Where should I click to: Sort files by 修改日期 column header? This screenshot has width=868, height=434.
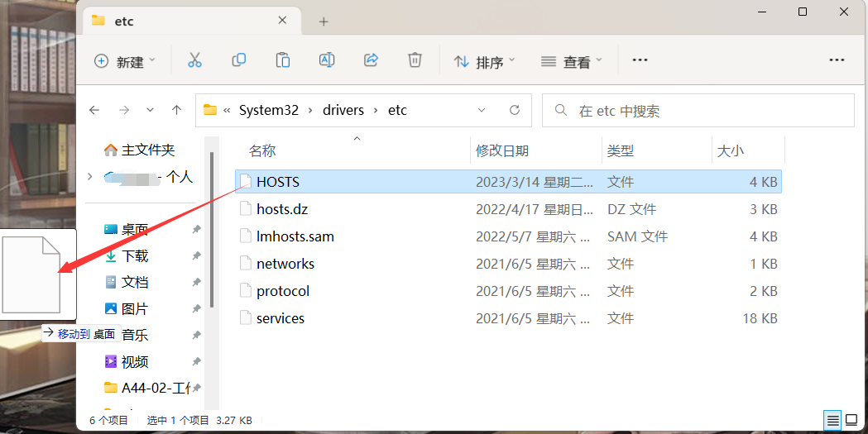(502, 150)
